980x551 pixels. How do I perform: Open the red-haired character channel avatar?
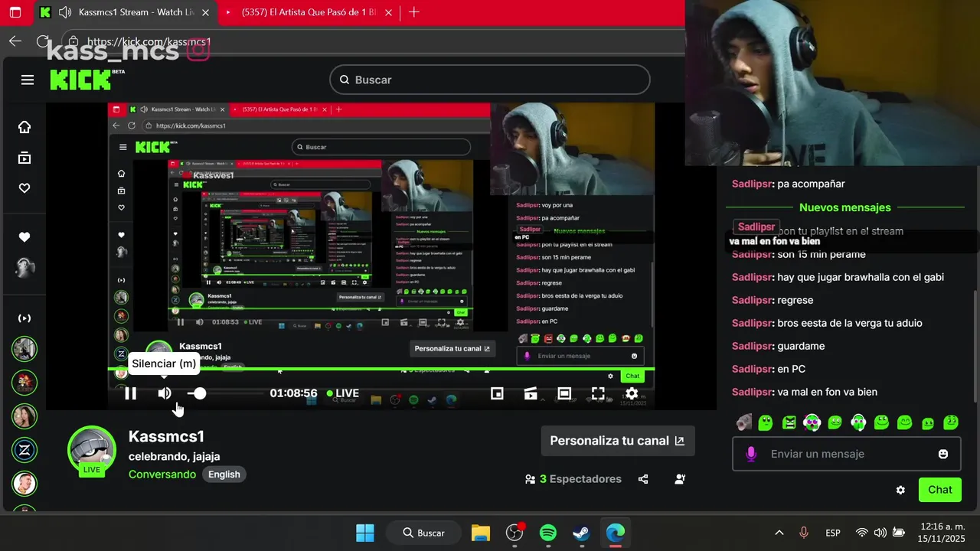pos(24,383)
